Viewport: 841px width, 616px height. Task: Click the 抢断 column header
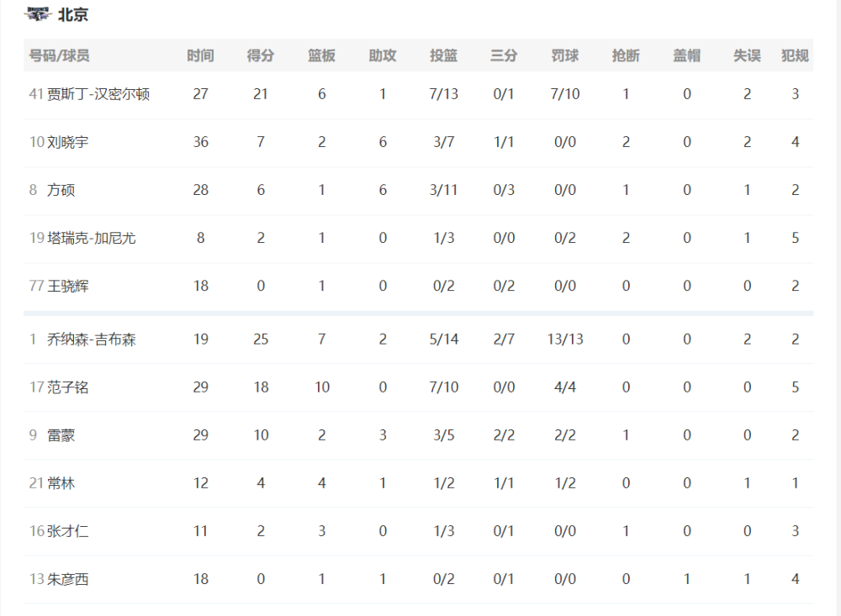(x=626, y=55)
